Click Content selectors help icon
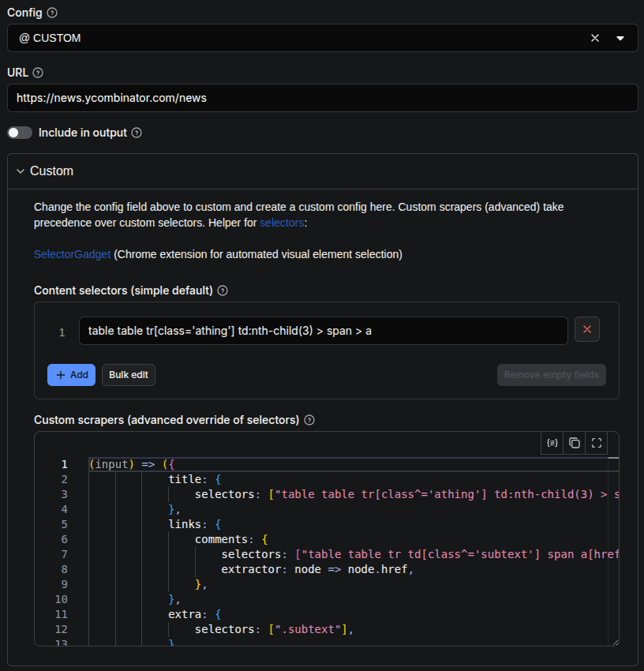The width and height of the screenshot is (644, 671). point(223,291)
